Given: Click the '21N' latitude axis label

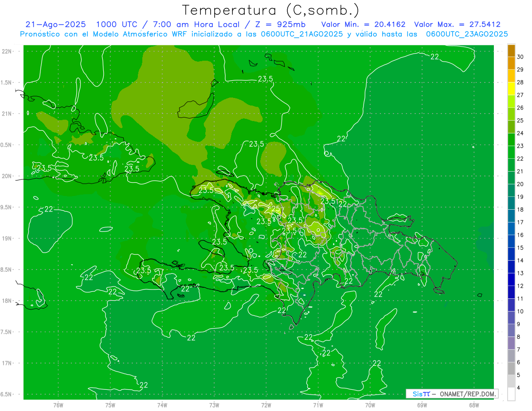Looking at the screenshot, I should point(7,114).
